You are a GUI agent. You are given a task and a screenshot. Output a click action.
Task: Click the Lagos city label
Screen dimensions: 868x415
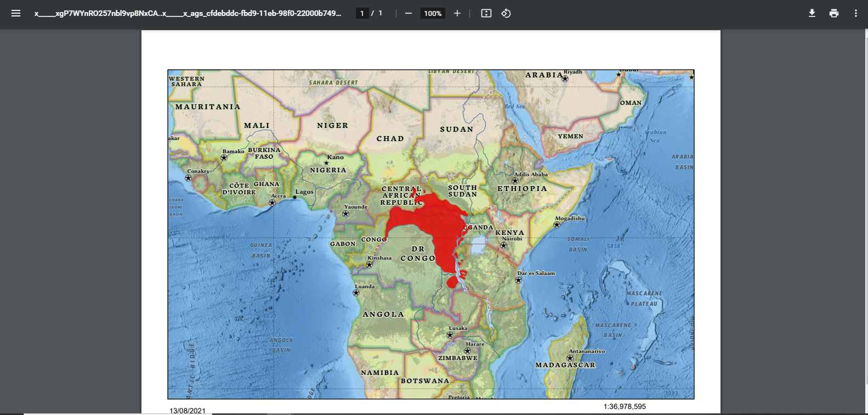(x=304, y=192)
